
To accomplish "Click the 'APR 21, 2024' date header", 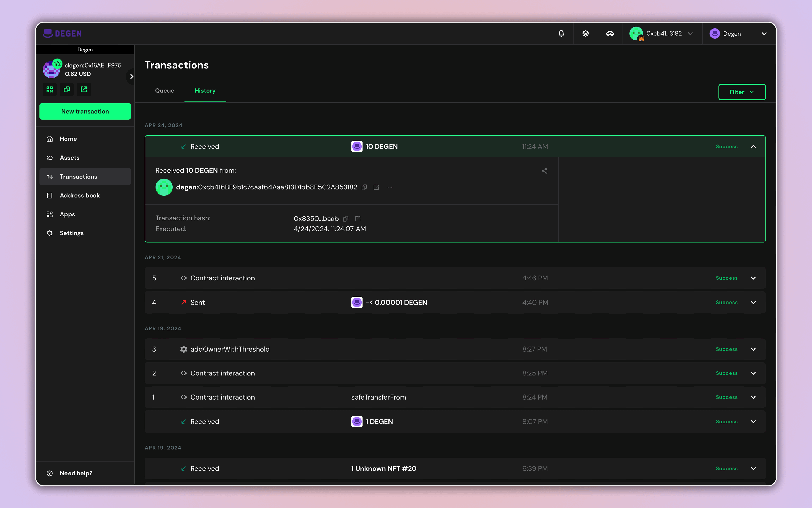I will pyautogui.click(x=163, y=257).
